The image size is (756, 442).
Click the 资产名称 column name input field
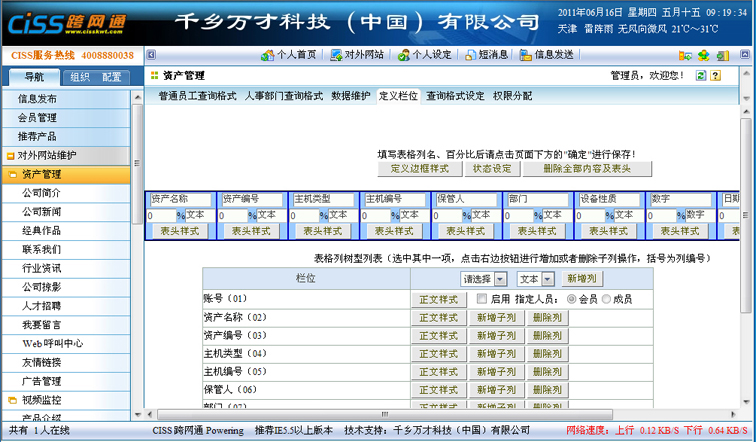click(x=180, y=200)
